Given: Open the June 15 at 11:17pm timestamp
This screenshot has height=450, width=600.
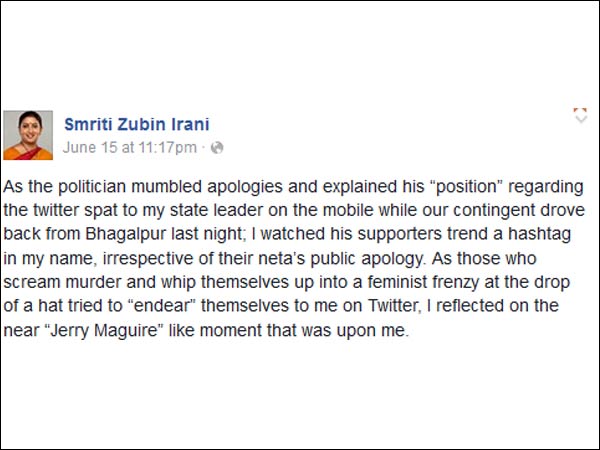Looking at the screenshot, I should click(130, 148).
